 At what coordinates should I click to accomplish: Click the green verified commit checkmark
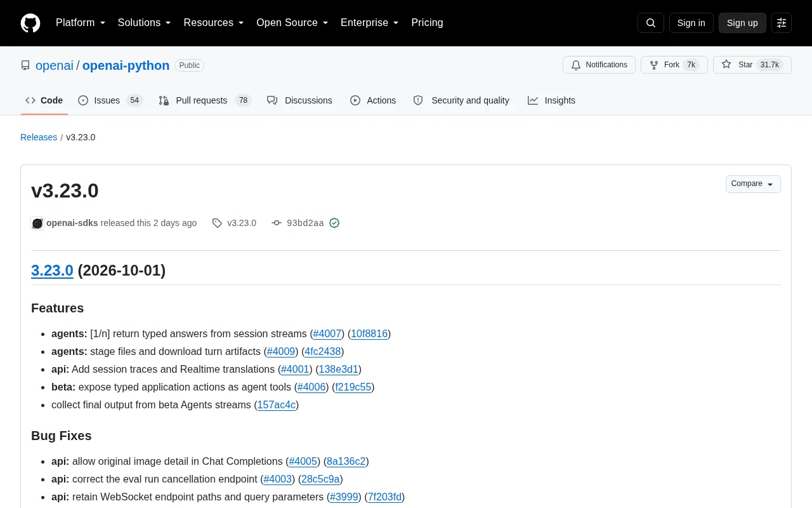(334, 223)
